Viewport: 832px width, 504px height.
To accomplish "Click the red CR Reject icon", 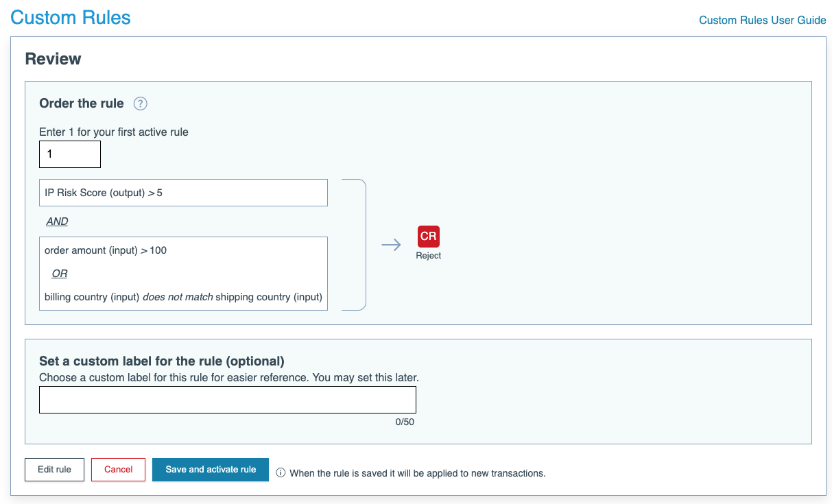I will pyautogui.click(x=428, y=237).
